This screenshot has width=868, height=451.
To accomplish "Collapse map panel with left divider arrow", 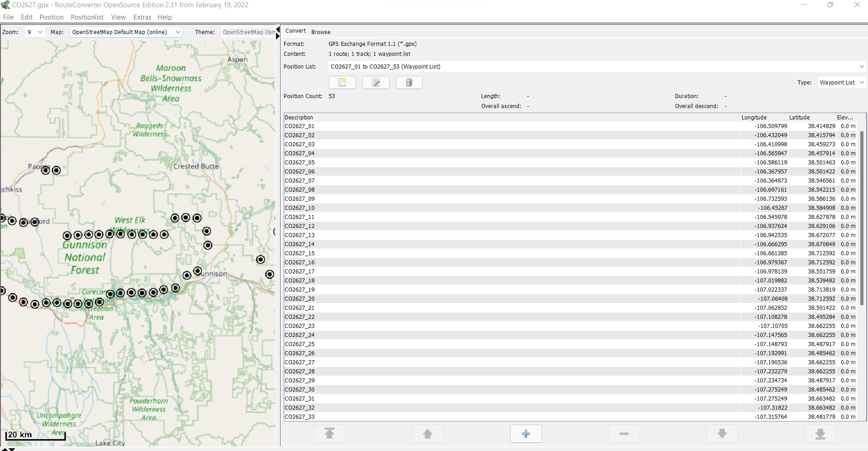I will coord(278,30).
